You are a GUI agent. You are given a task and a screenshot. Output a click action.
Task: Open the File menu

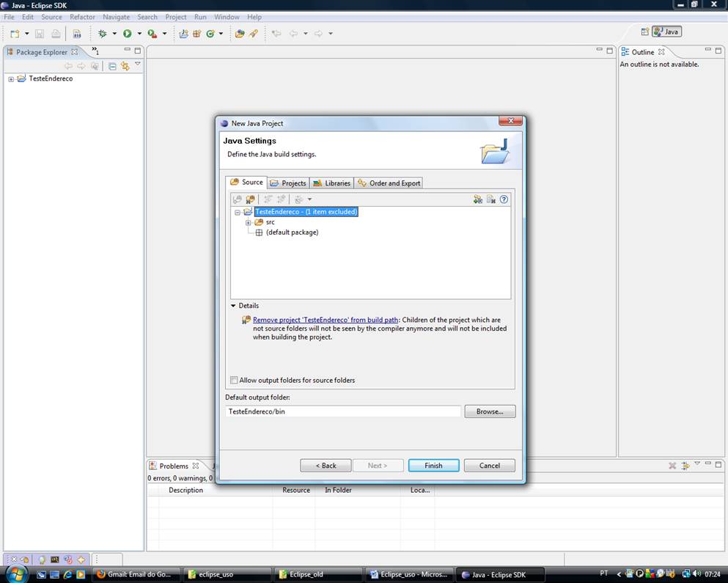pyautogui.click(x=10, y=17)
